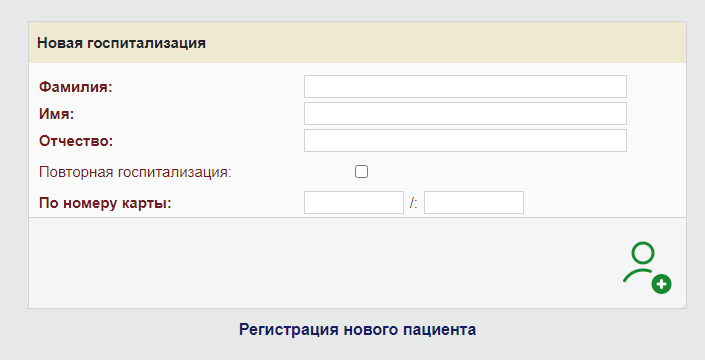Click the empty gray footer area of form
This screenshot has width=705, height=360.
(x=315, y=263)
